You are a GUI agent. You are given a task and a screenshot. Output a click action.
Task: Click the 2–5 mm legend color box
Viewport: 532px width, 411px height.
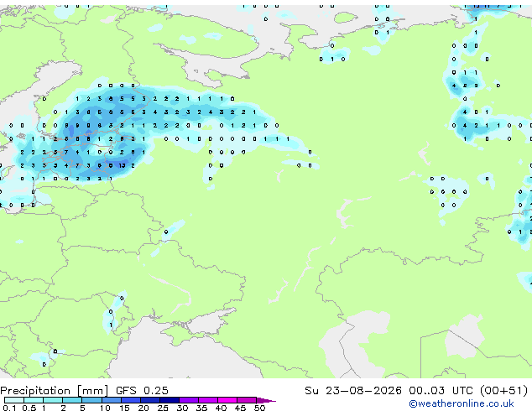72,400
